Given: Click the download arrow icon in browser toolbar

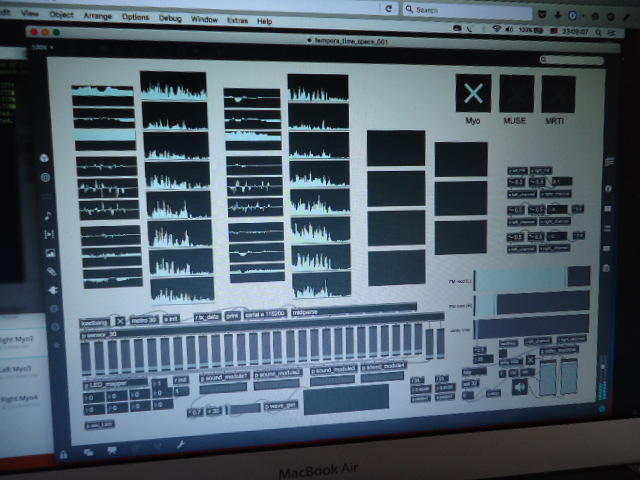Looking at the screenshot, I should [558, 15].
